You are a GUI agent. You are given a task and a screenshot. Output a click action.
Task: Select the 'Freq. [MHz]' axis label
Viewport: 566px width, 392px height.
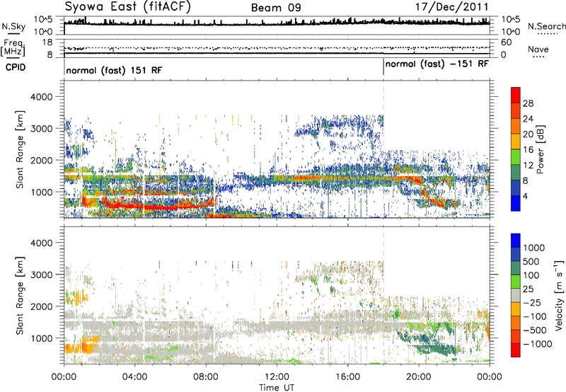[13, 48]
